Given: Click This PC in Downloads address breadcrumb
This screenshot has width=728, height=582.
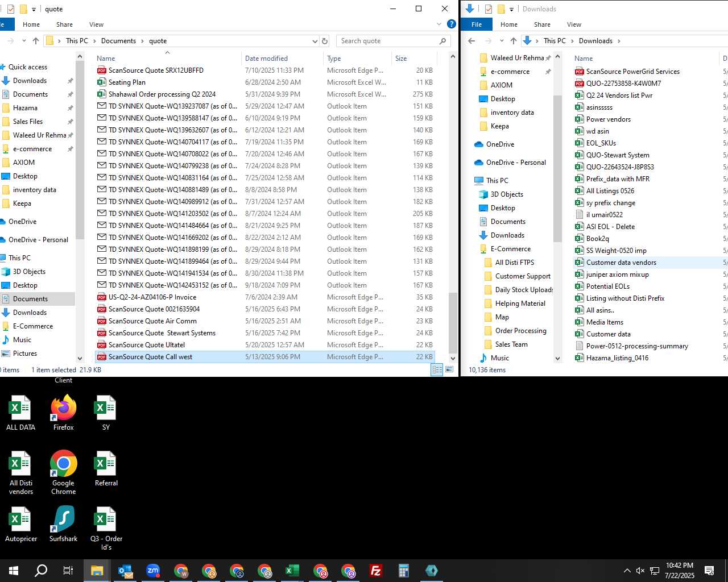Looking at the screenshot, I should (555, 41).
